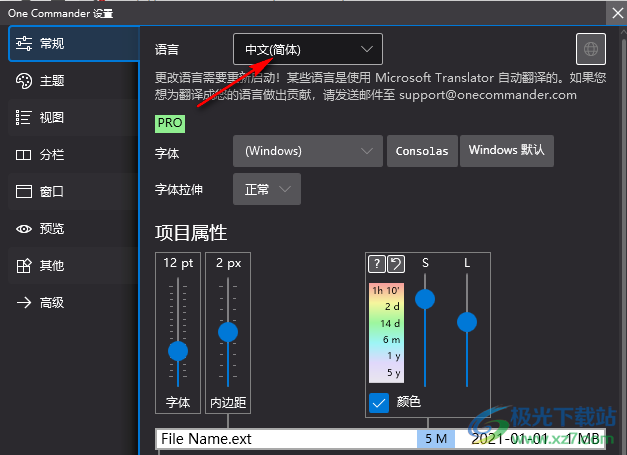Click the eye icon beside 预览
Viewport: 627px width, 455px height.
24,229
